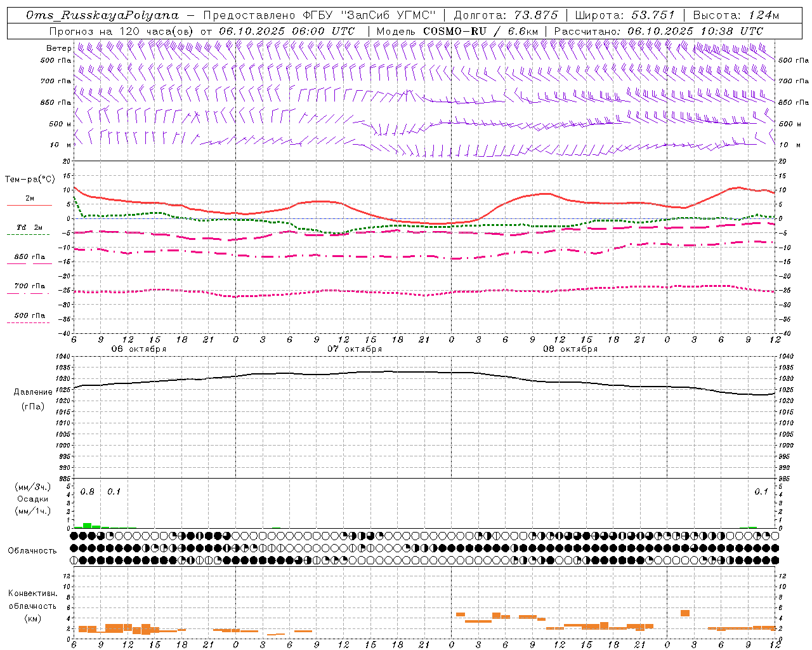The image size is (812, 650).
Task: Click the Осадки precipitation label
Action: click(33, 499)
